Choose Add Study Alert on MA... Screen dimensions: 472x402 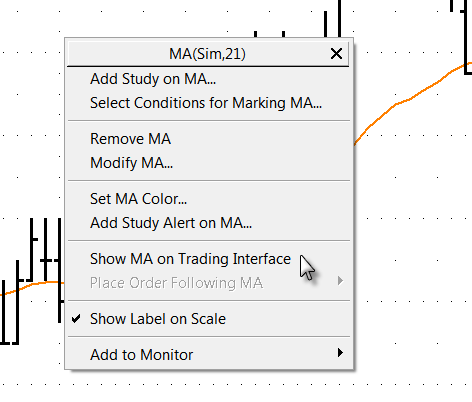click(x=171, y=223)
